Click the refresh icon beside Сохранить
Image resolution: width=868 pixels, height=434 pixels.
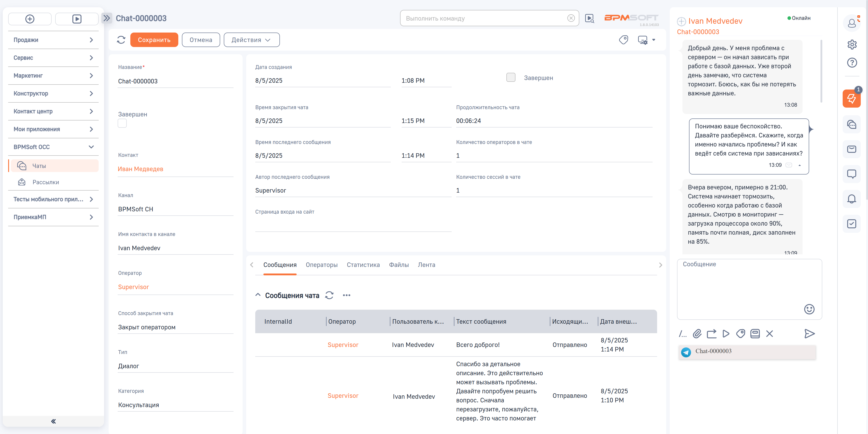tap(121, 40)
